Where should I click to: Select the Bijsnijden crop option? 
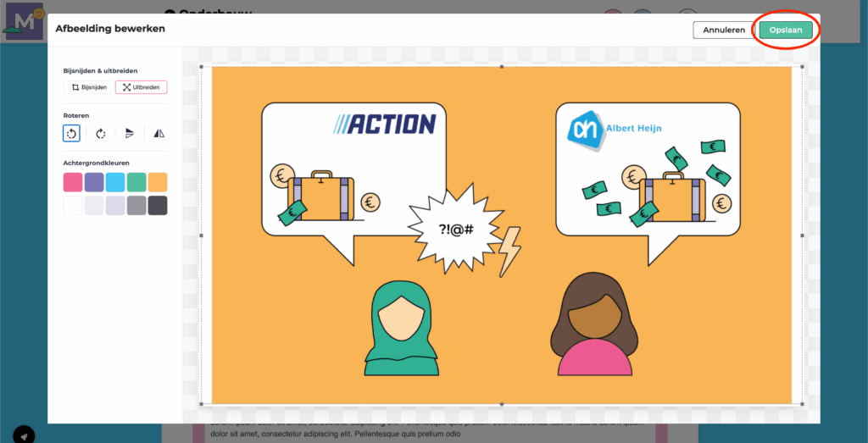coord(89,87)
